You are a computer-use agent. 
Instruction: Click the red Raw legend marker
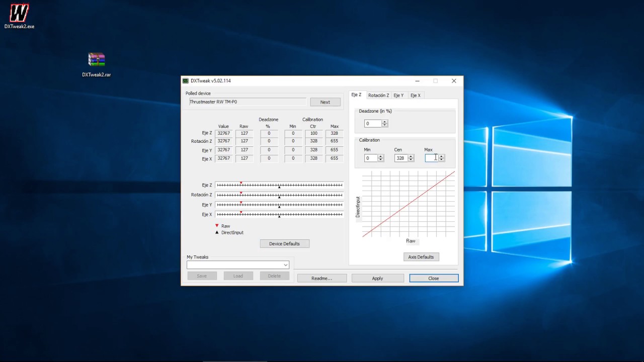tap(217, 226)
